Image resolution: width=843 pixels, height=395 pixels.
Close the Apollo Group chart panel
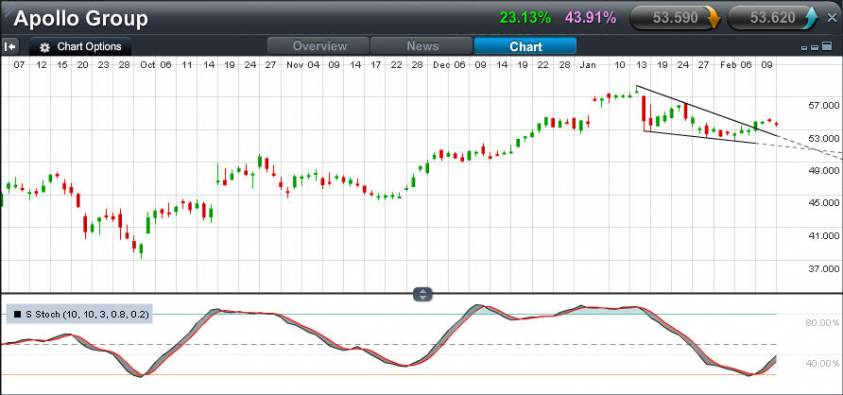831,18
